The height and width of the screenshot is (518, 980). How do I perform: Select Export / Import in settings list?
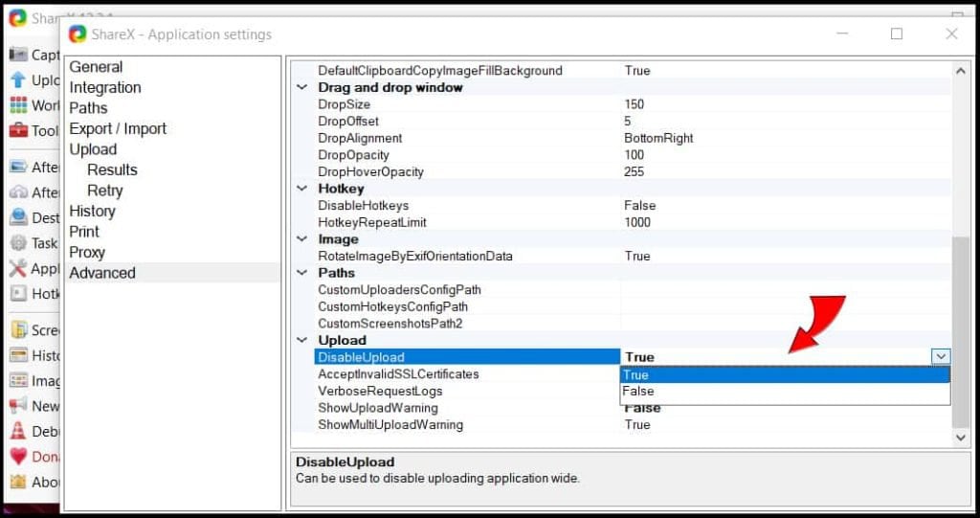118,129
